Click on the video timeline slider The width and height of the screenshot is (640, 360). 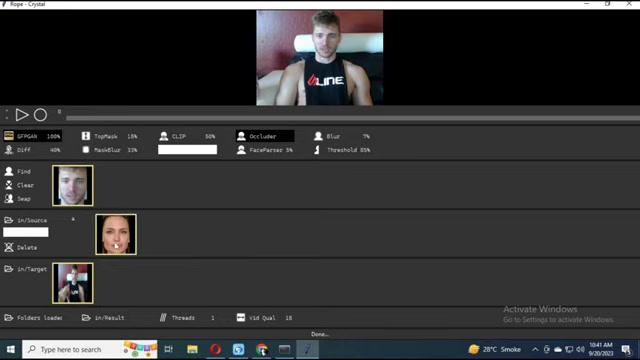tap(353, 118)
